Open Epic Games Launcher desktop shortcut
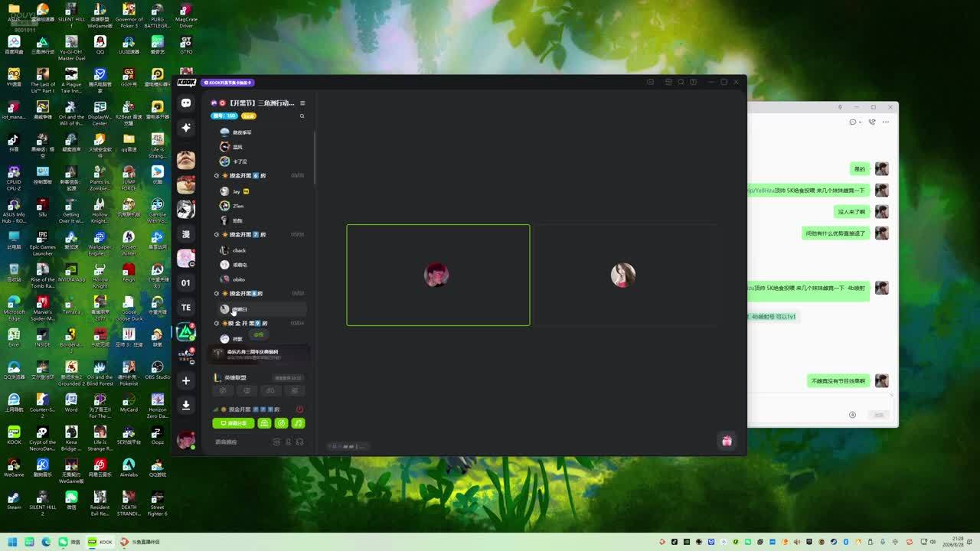The image size is (980, 551). [x=42, y=243]
